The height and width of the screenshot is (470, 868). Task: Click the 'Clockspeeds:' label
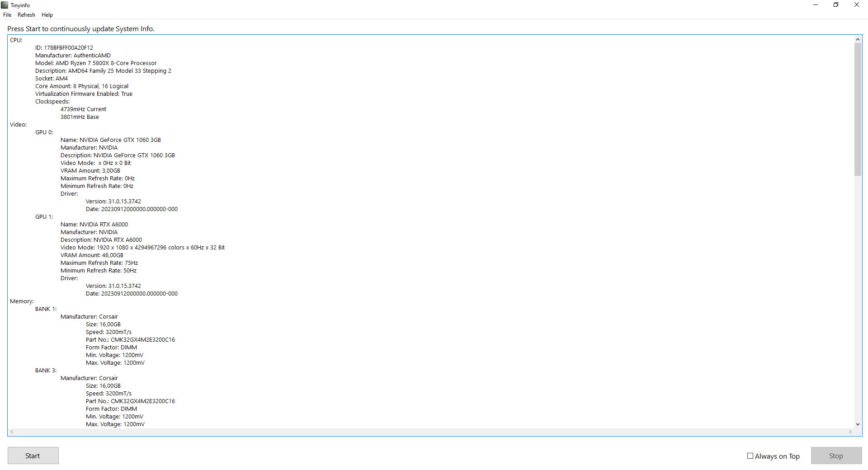pyautogui.click(x=52, y=102)
